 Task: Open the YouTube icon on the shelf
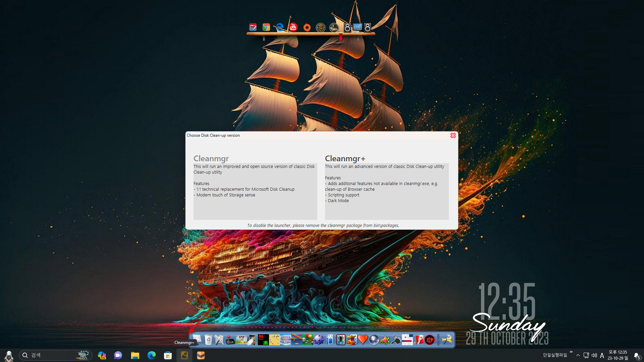[x=293, y=27]
